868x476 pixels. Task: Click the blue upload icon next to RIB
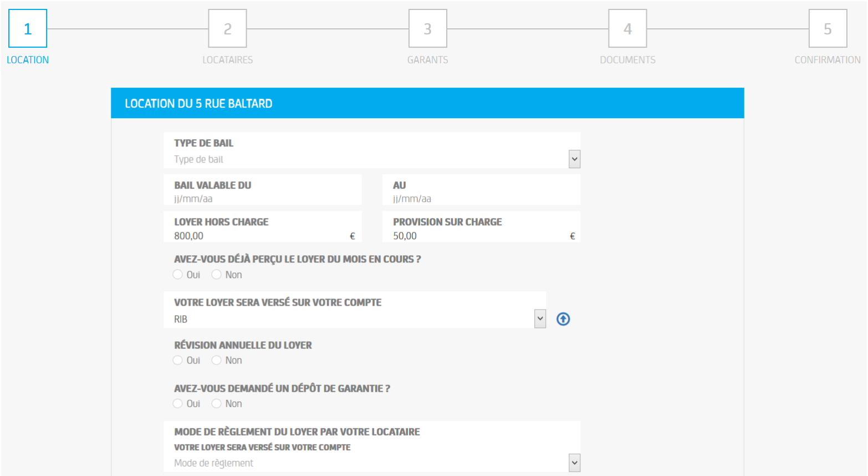pos(563,319)
